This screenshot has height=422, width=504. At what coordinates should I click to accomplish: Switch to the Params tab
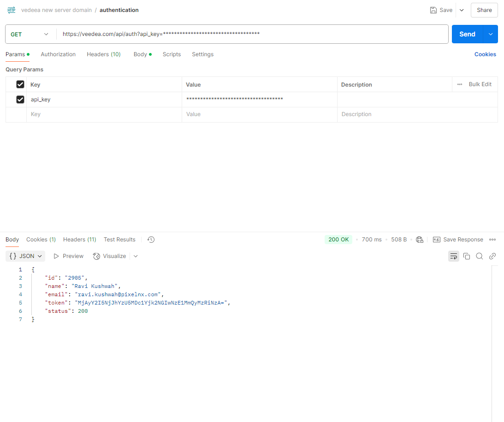coord(18,54)
